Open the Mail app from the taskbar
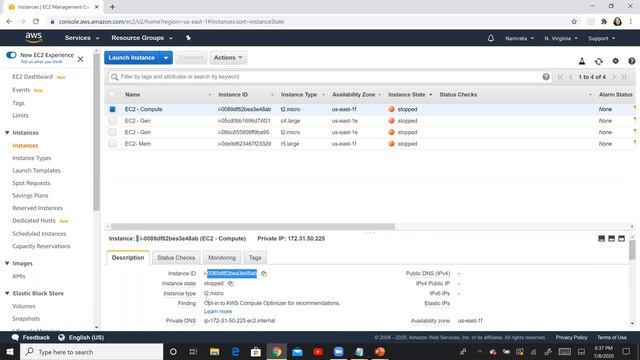This screenshot has width=640, height=360. [297, 351]
